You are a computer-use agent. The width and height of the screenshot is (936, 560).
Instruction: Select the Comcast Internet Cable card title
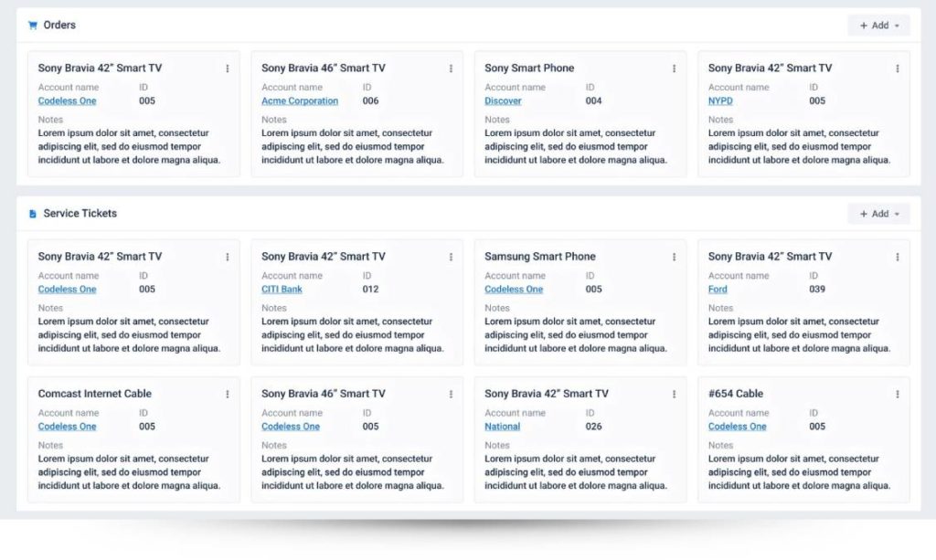[x=95, y=394]
